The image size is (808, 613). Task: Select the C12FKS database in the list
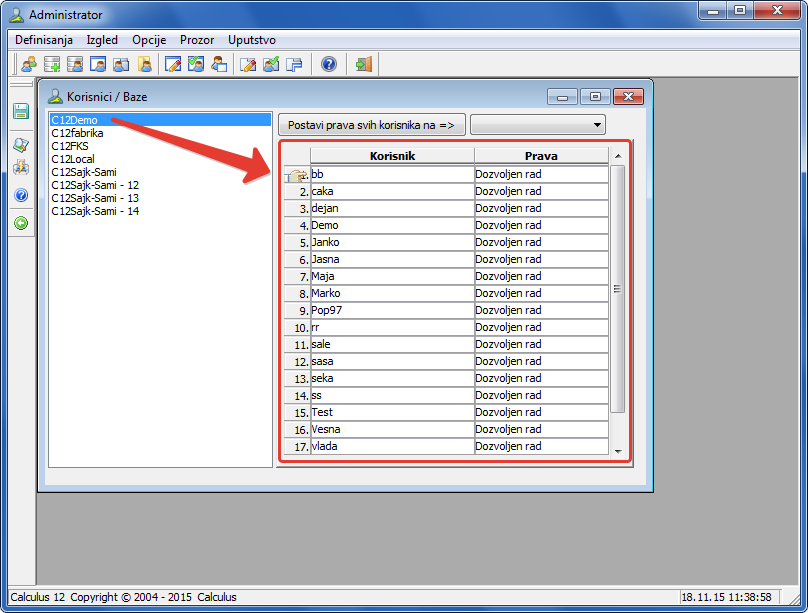(x=160, y=146)
